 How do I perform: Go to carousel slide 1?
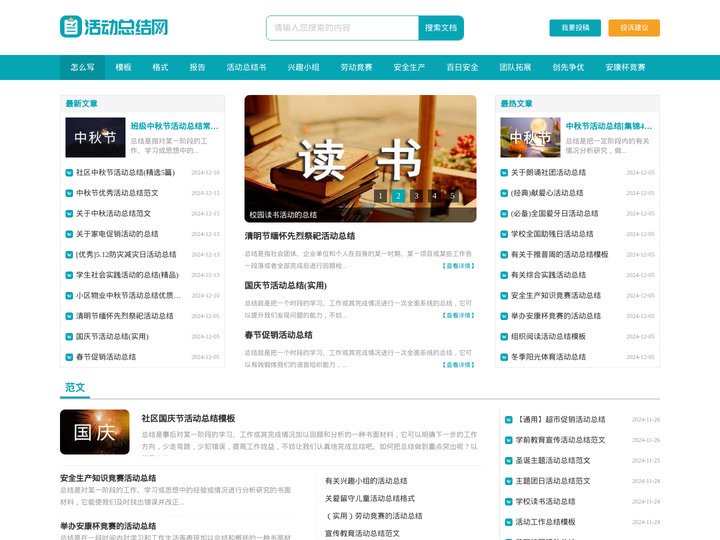(380, 196)
